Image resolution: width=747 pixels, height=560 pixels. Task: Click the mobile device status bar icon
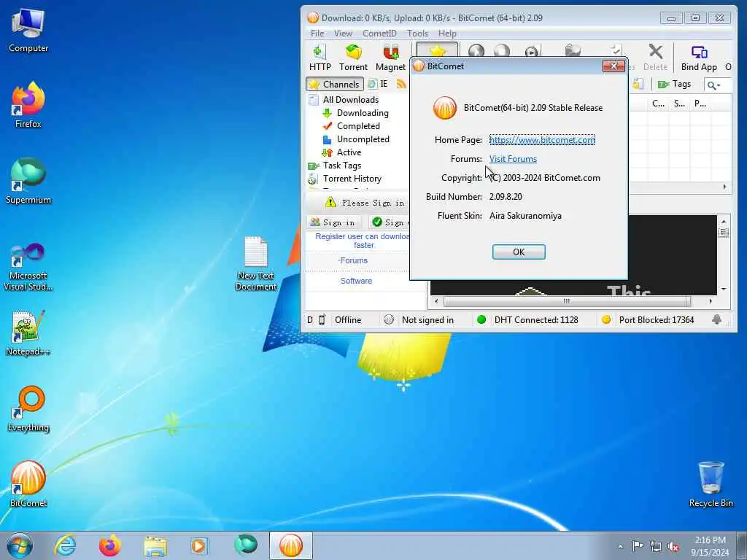(x=322, y=320)
